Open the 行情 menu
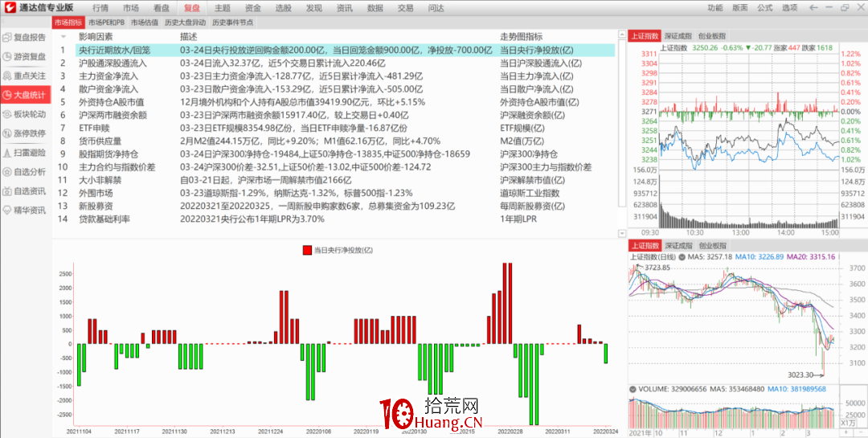The width and height of the screenshot is (868, 438). coord(100,8)
